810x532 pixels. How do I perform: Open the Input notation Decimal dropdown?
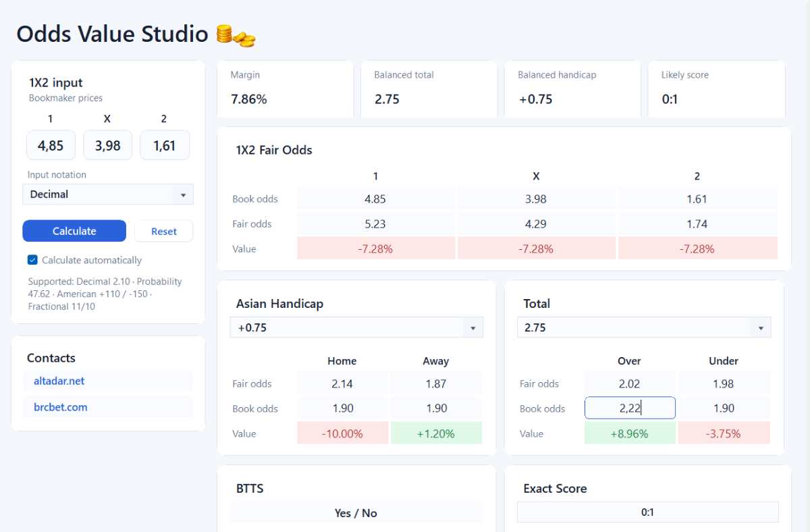(108, 194)
